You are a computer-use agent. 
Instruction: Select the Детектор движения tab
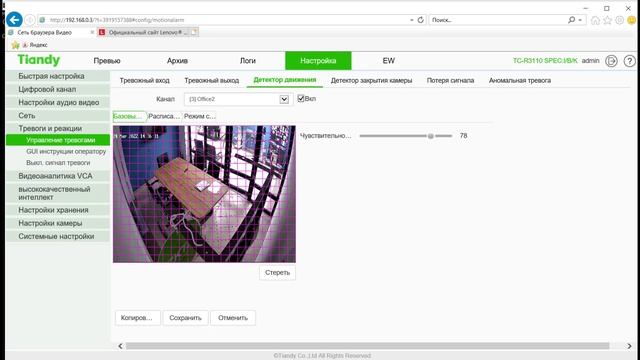tap(285, 80)
